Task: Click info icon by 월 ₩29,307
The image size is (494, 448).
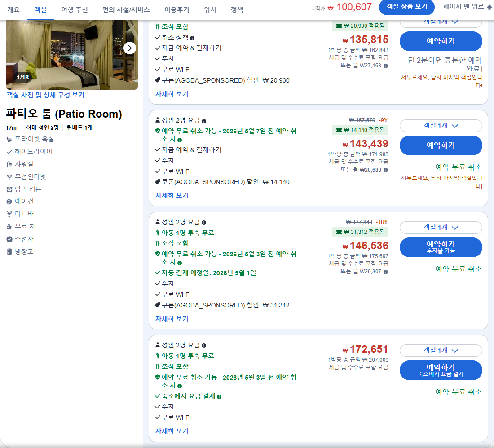Action: coord(386,272)
